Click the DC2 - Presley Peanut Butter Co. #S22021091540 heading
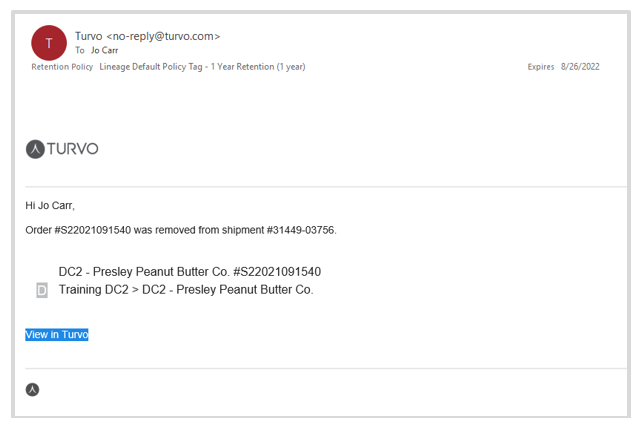Screen dimensions: 642x429 (190, 272)
